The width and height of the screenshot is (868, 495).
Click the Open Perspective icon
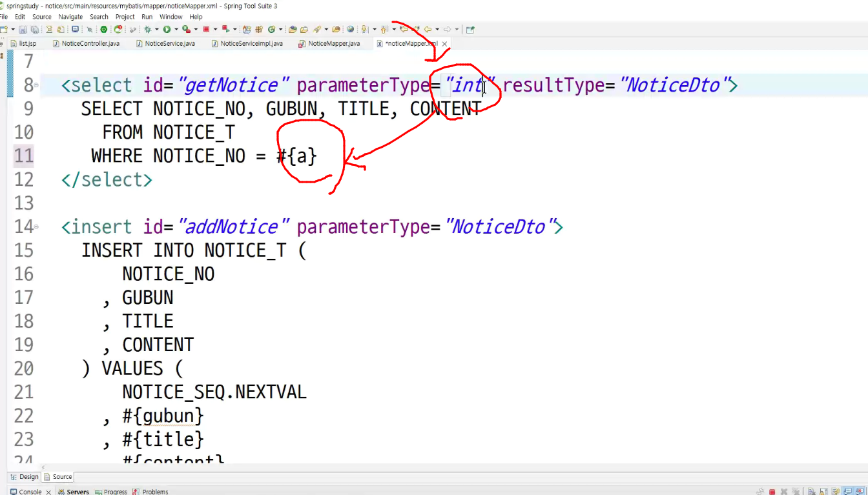point(470,29)
